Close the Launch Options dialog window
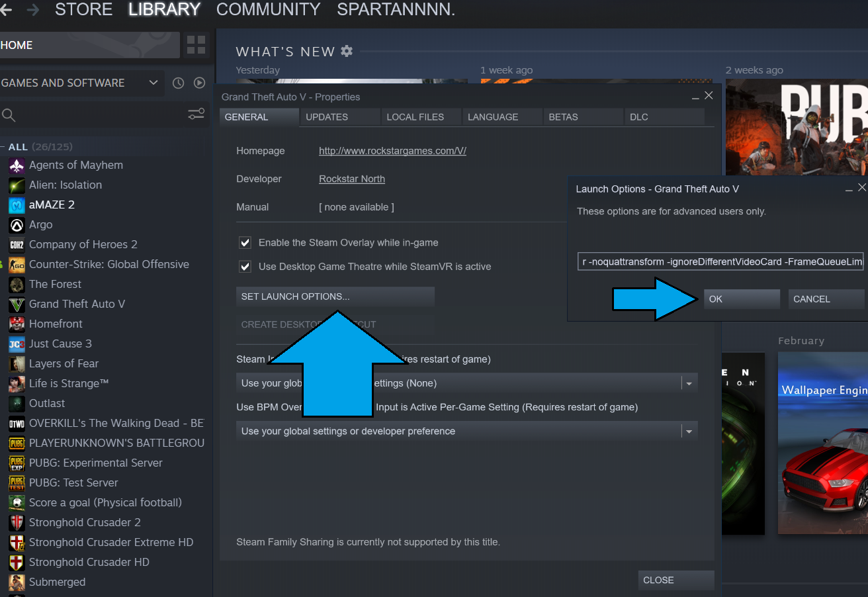This screenshot has width=868, height=597. 861,188
